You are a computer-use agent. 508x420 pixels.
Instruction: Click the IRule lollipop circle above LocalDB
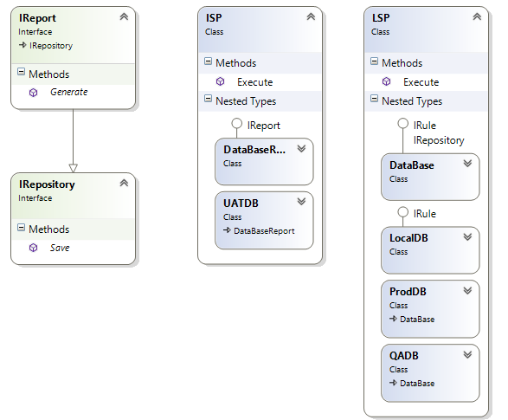(403, 212)
